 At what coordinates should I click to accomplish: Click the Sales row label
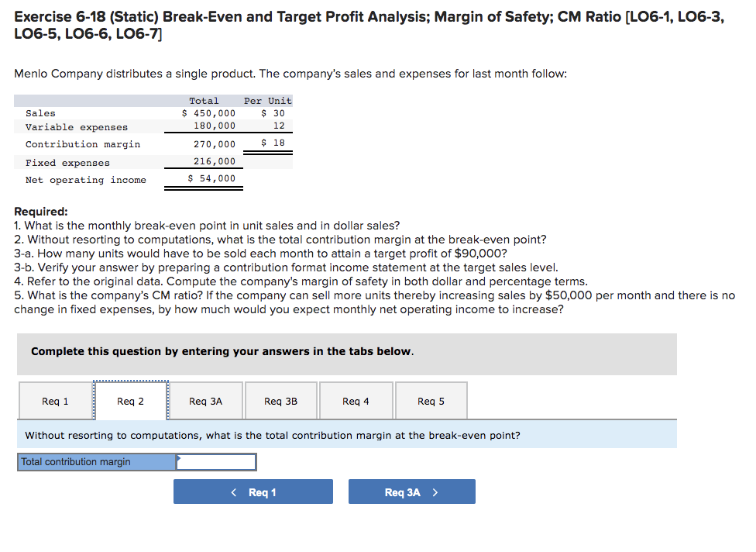[x=40, y=113]
